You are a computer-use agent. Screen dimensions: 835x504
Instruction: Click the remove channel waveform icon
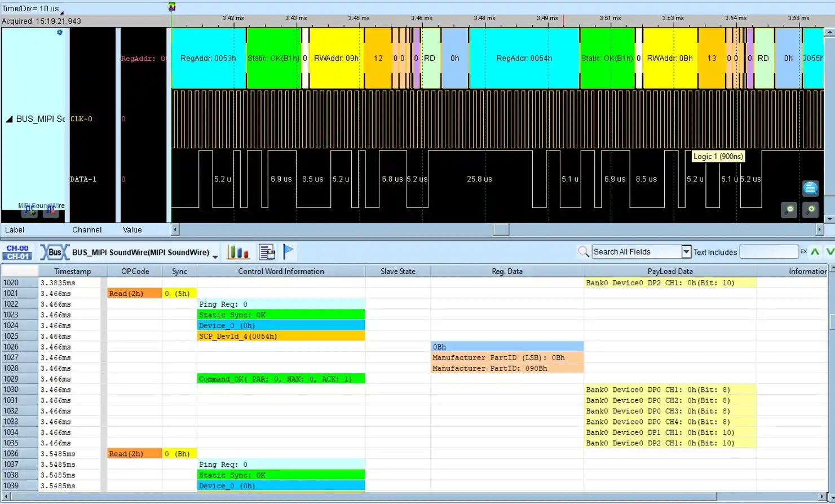pos(51,211)
